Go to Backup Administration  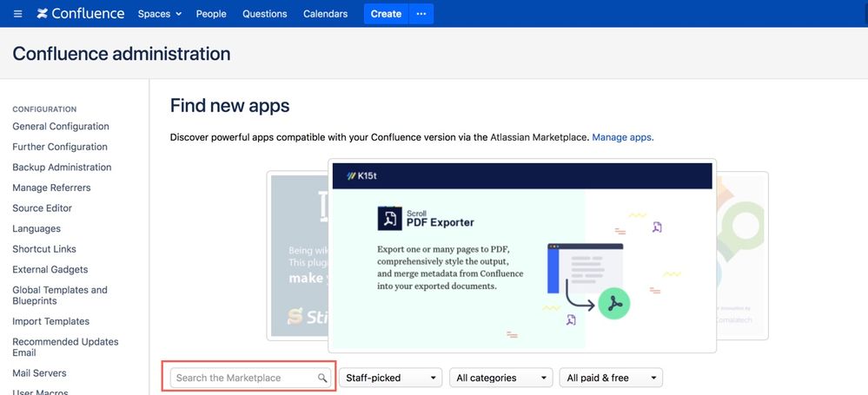point(62,167)
